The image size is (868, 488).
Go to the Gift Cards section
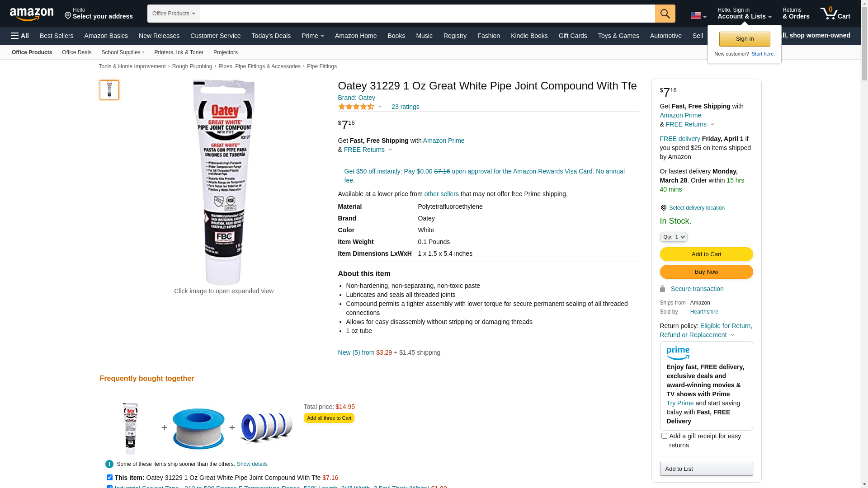tap(573, 36)
